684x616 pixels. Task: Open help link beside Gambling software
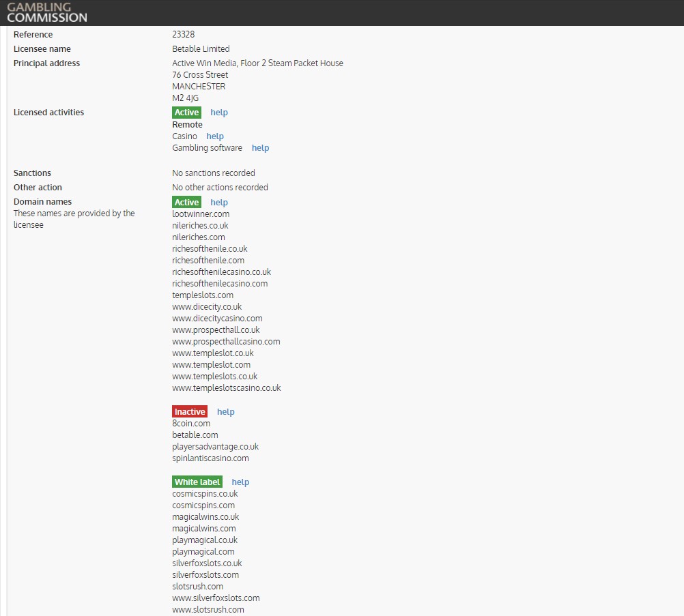[x=261, y=148]
